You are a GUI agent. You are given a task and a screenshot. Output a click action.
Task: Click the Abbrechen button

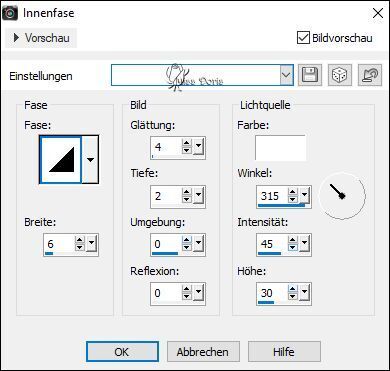(203, 352)
